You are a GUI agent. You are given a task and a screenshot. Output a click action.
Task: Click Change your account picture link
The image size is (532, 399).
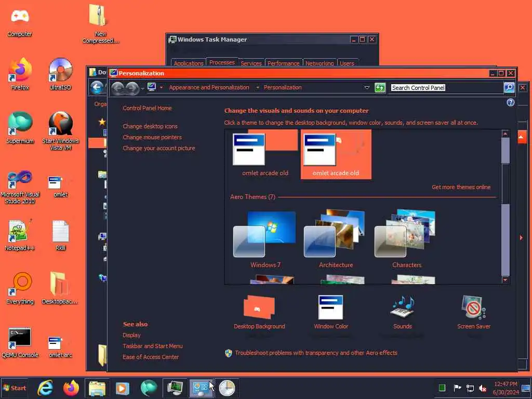point(159,148)
